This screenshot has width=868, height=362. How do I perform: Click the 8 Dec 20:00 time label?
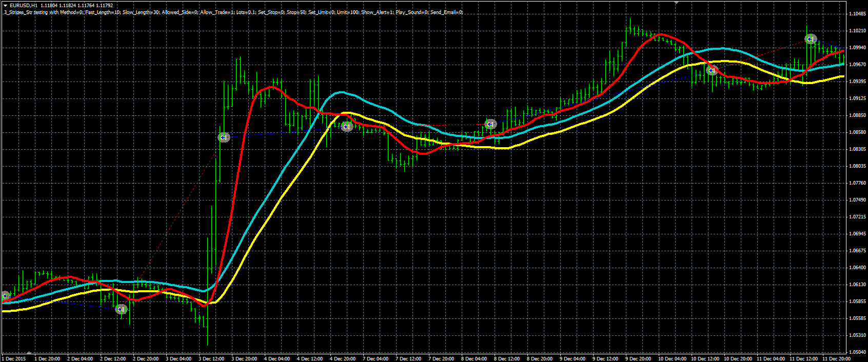(x=540, y=358)
